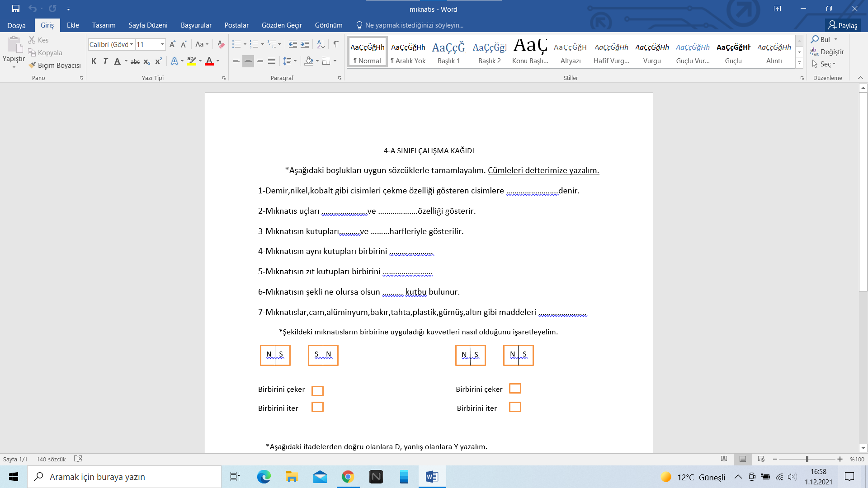This screenshot has width=868, height=488.
Task: Activate Biçim Boyacısı format painter
Action: [x=54, y=66]
